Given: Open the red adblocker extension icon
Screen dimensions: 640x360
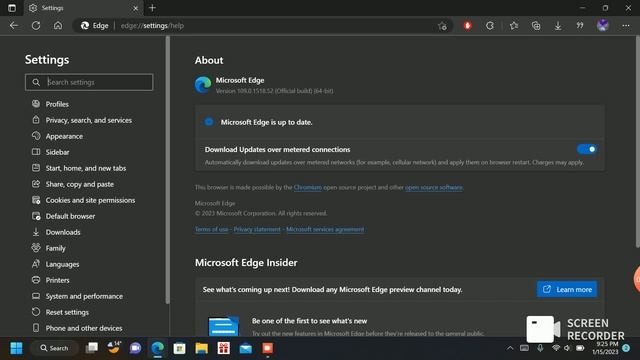Looking at the screenshot, I should click(468, 26).
